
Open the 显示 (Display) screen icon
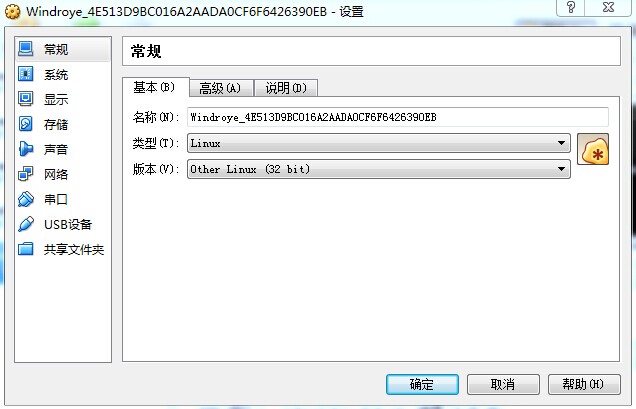(x=26, y=99)
